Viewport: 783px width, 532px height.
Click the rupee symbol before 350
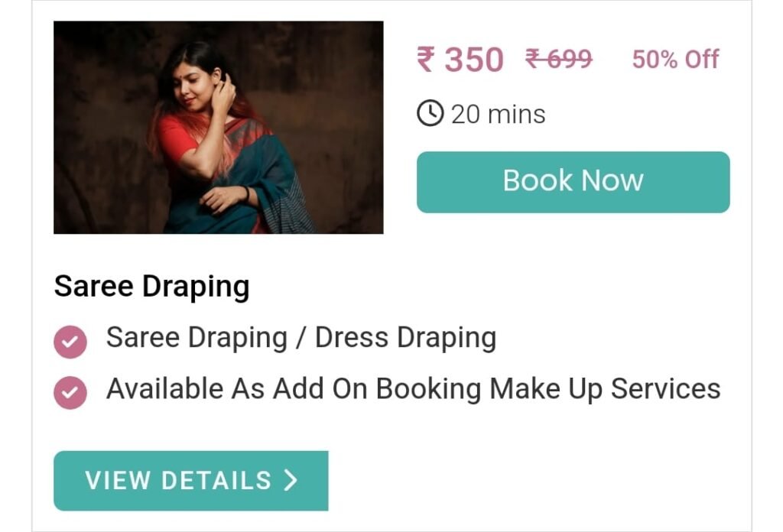[x=426, y=60]
